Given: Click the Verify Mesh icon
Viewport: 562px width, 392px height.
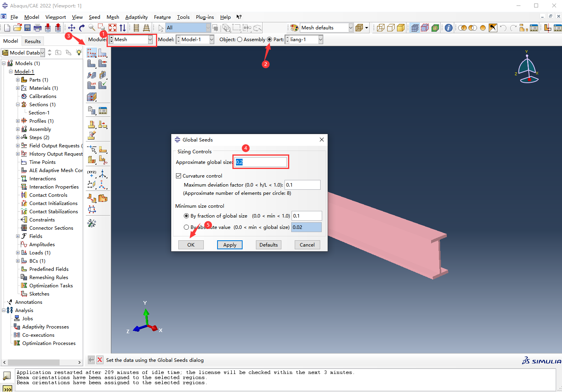Looking at the screenshot, I should click(103, 85).
